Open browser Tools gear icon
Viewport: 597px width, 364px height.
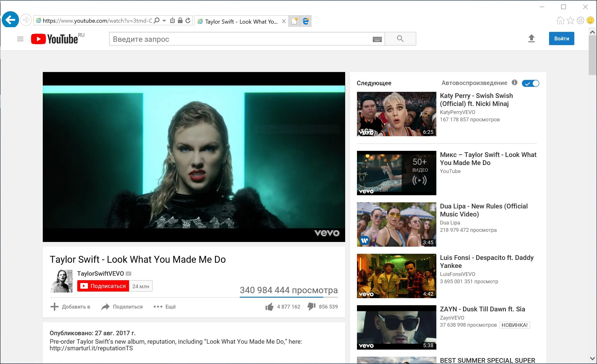[580, 20]
